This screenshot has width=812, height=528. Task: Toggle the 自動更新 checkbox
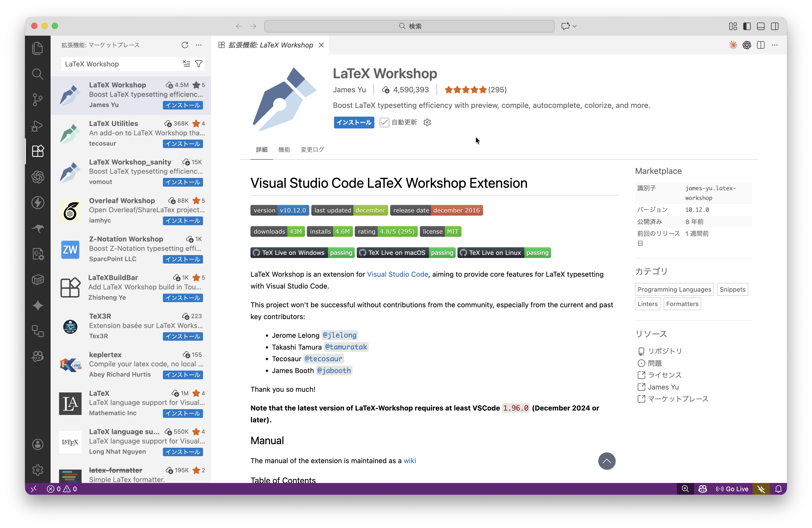coord(384,123)
